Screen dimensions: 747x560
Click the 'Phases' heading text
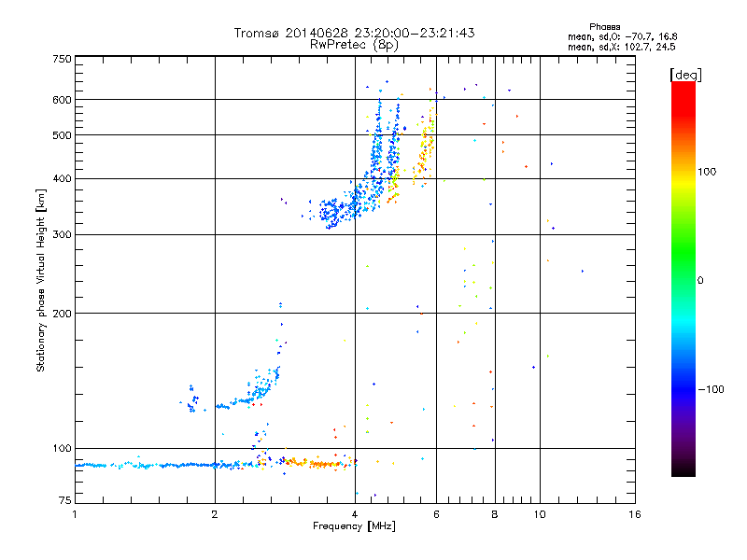click(604, 27)
